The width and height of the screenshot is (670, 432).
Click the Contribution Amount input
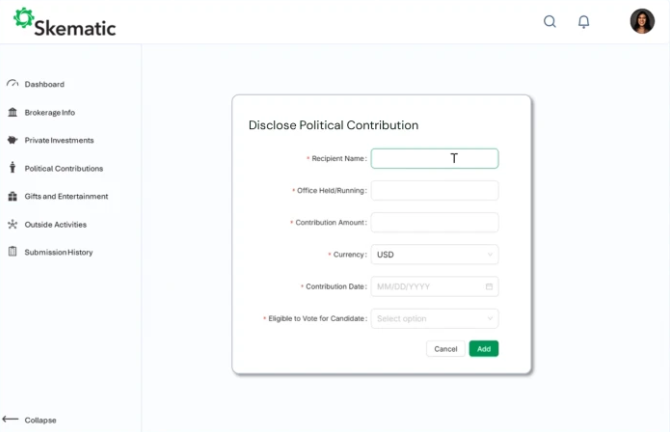coord(434,222)
